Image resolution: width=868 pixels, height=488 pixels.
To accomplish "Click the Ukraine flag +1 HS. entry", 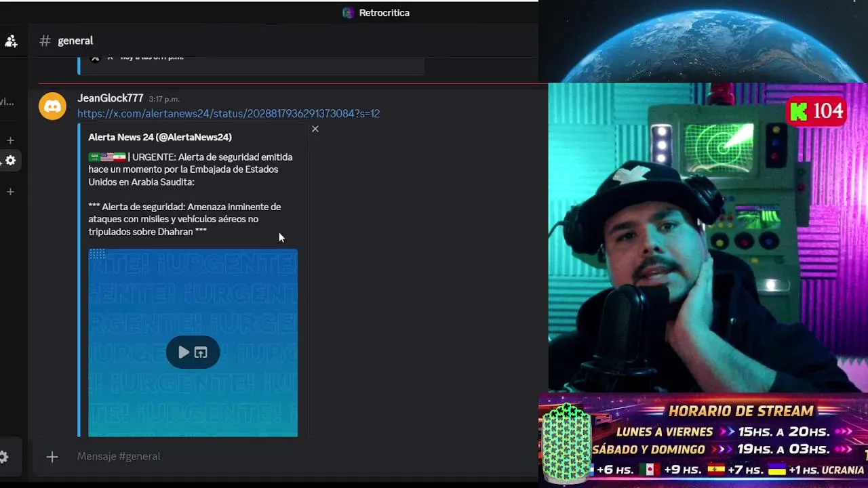I will point(816,470).
